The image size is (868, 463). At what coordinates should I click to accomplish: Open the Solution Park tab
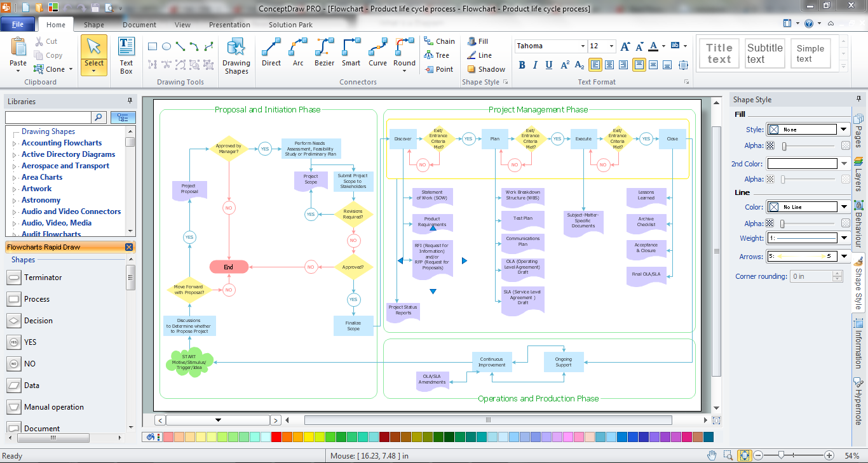pos(290,25)
